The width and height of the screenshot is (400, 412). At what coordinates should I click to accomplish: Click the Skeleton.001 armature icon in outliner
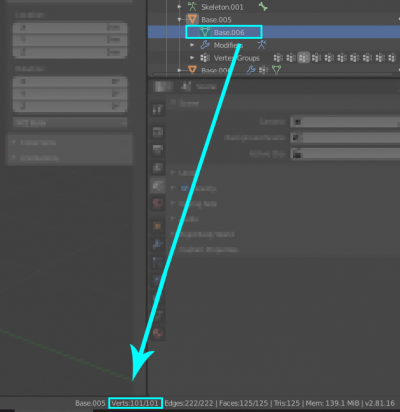click(192, 6)
